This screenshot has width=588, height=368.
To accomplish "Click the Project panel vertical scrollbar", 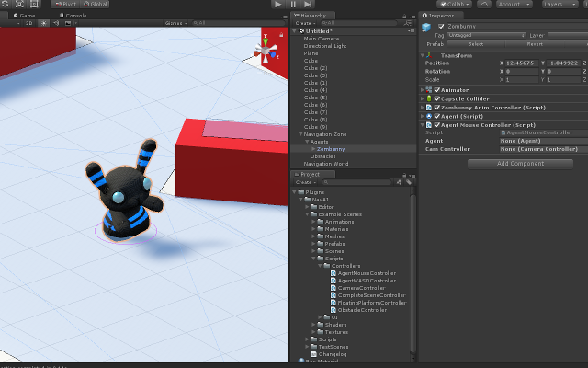I will [x=413, y=274].
